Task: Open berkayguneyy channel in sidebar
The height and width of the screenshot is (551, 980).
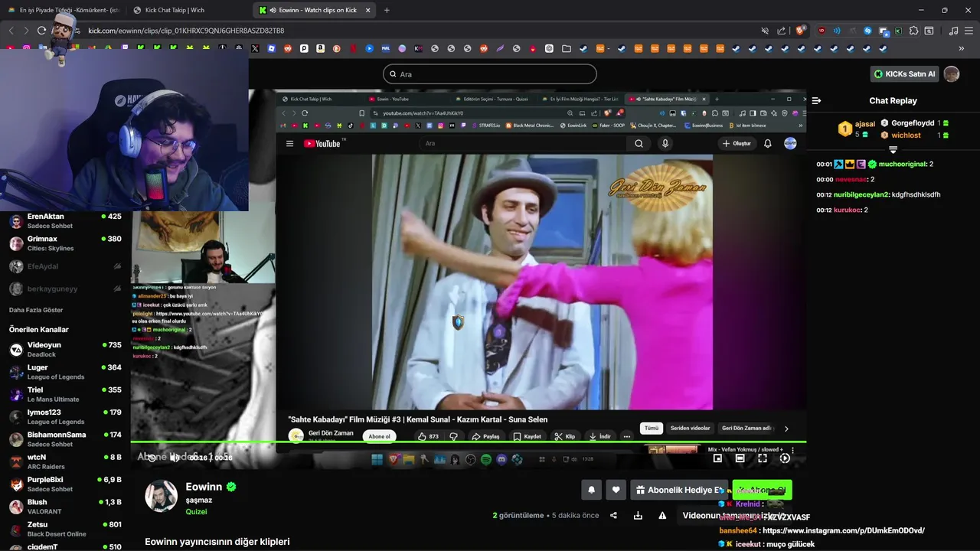Action: (65, 289)
